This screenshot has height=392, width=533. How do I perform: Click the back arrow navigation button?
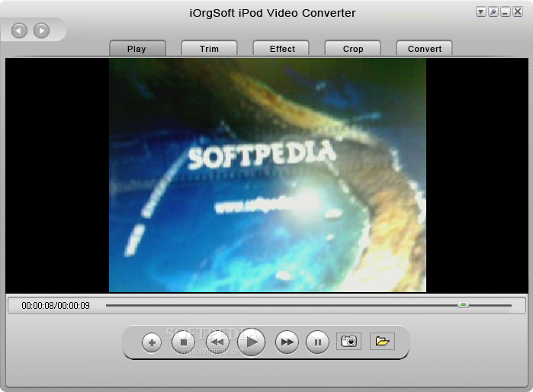tap(19, 31)
